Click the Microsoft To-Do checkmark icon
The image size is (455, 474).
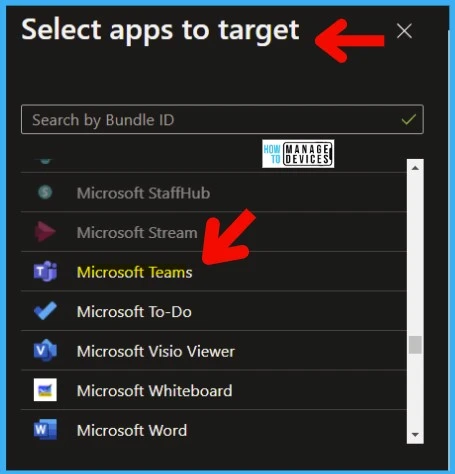(45, 311)
